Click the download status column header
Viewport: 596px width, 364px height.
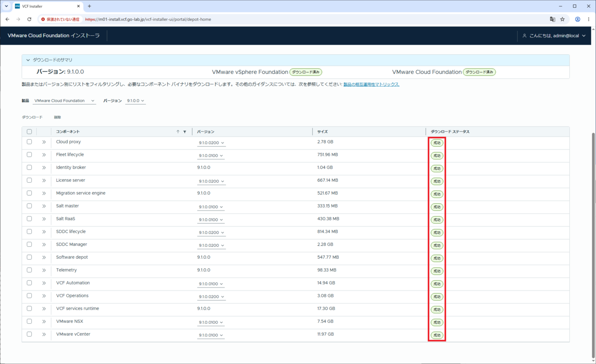pos(450,132)
